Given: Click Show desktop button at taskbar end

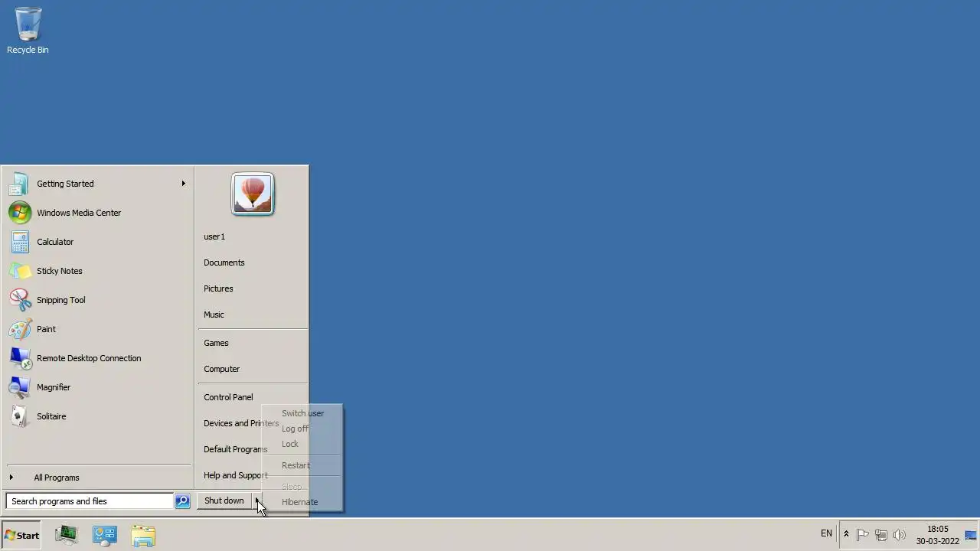Looking at the screenshot, I should (x=972, y=535).
